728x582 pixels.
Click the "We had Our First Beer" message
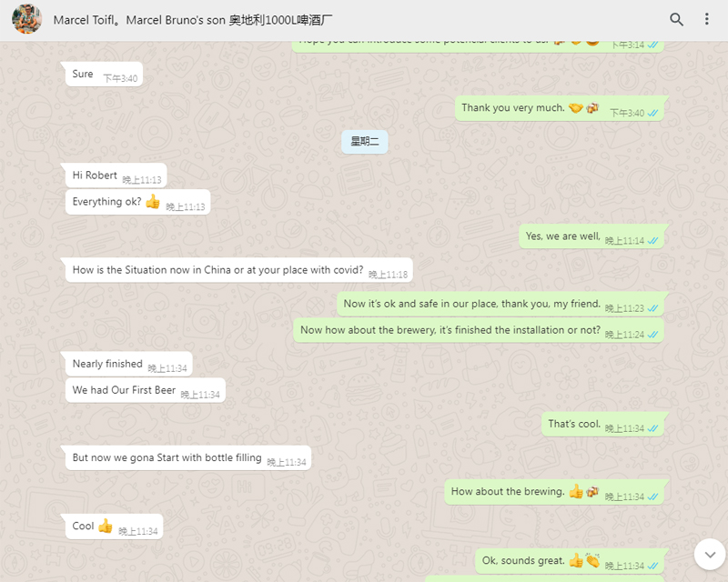click(146, 390)
